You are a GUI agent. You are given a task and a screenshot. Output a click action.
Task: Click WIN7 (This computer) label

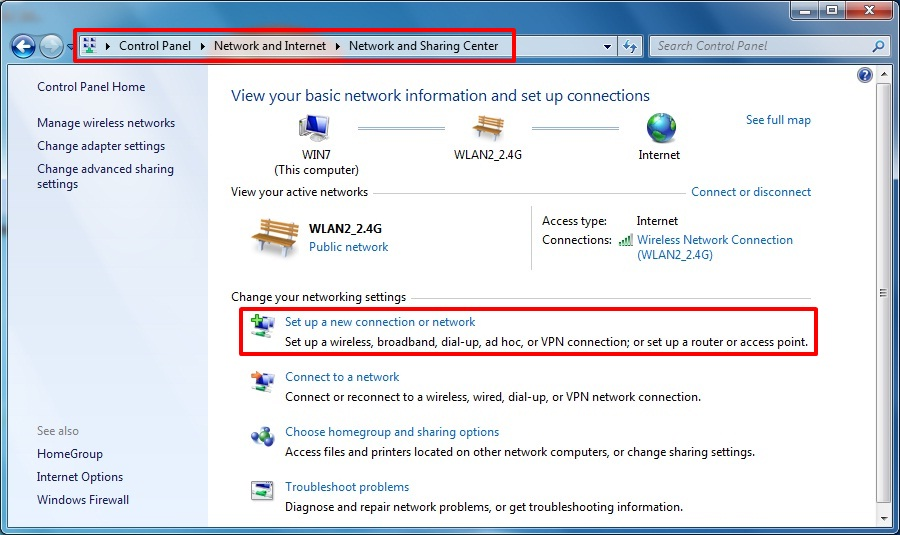click(316, 162)
